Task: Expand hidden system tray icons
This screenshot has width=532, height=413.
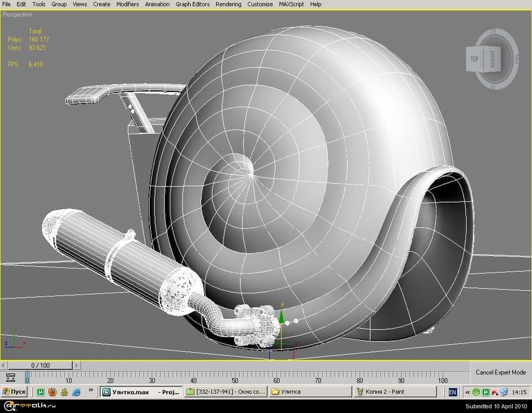Action: [x=467, y=392]
